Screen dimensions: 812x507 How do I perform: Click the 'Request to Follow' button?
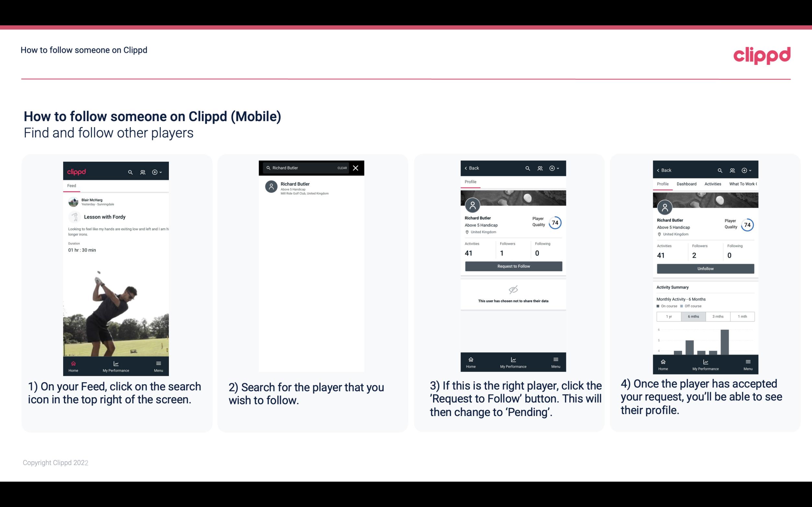[513, 266]
